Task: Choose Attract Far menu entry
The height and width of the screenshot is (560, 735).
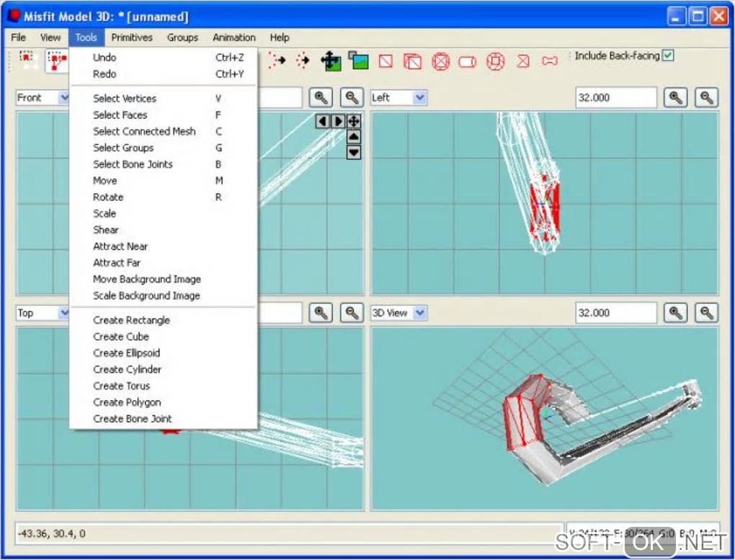Action: point(163,262)
